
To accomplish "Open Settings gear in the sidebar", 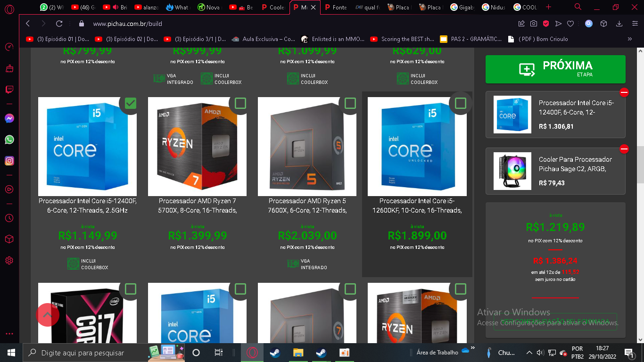I will (9, 261).
